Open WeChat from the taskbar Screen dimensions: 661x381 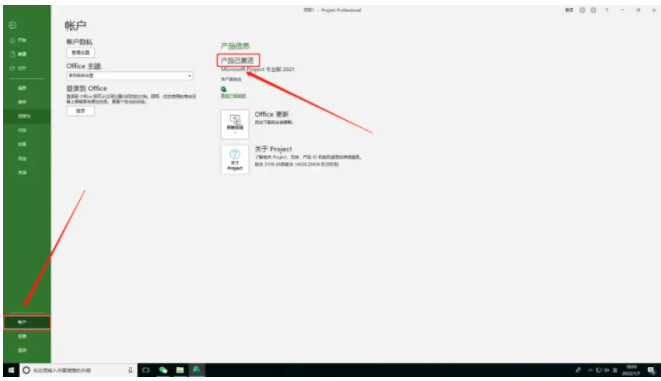(163, 370)
